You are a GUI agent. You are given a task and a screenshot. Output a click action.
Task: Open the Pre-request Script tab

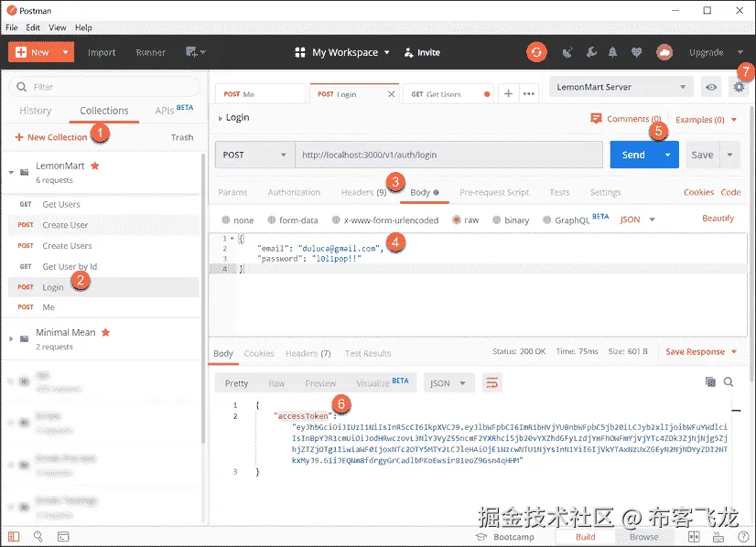point(494,192)
